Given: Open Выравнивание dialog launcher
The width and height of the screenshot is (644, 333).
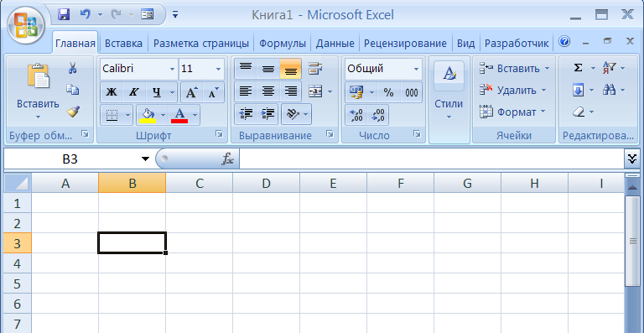Looking at the screenshot, I should (x=330, y=133).
